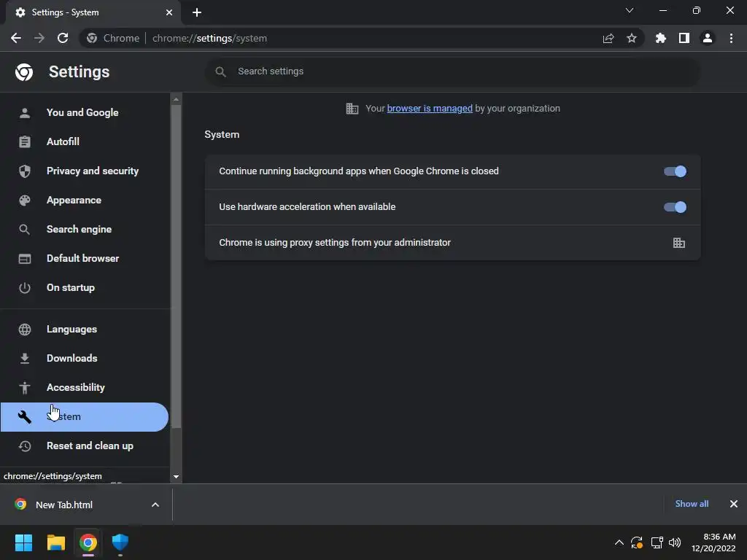Viewport: 747px width, 560px height.
Task: Click the "System" section heading
Action: [222, 135]
